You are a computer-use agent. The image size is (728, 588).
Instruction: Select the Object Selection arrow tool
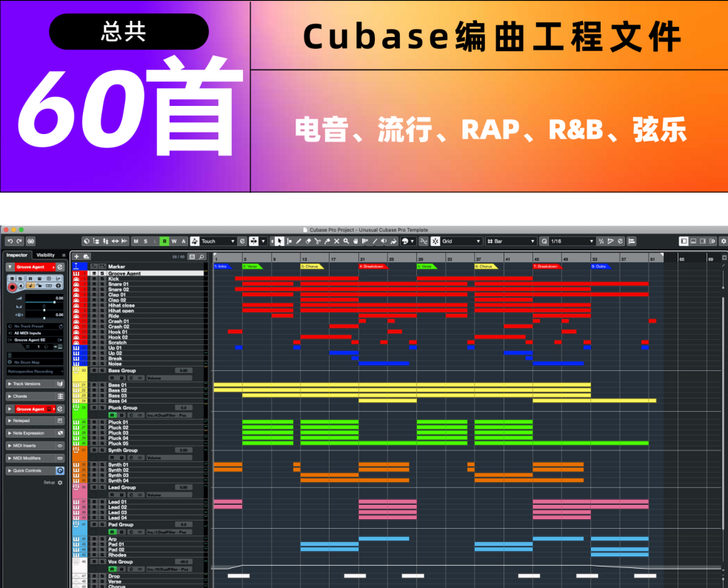coord(279,241)
